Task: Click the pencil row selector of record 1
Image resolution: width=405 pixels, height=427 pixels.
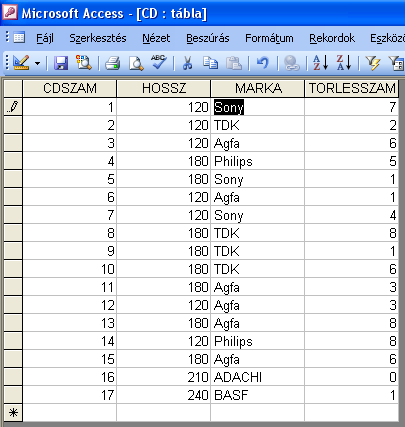Action: click(x=13, y=107)
